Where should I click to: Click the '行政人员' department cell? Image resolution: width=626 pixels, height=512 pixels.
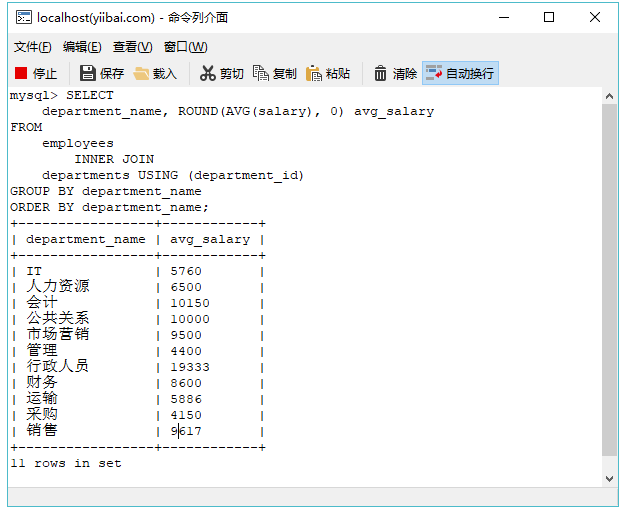coord(58,366)
